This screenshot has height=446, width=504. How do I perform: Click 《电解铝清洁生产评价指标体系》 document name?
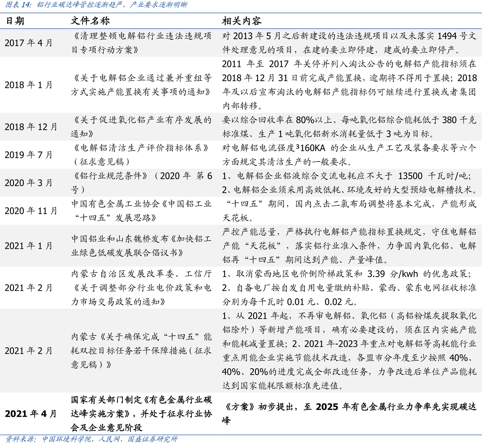click(x=141, y=155)
